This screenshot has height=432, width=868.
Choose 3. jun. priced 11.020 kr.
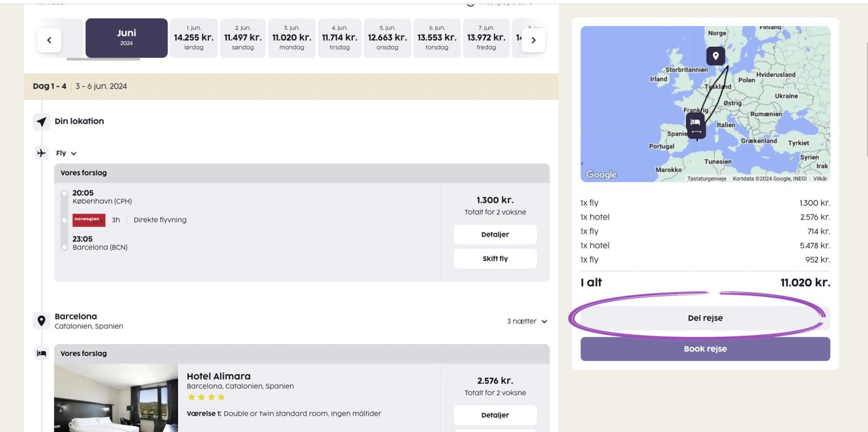click(292, 38)
